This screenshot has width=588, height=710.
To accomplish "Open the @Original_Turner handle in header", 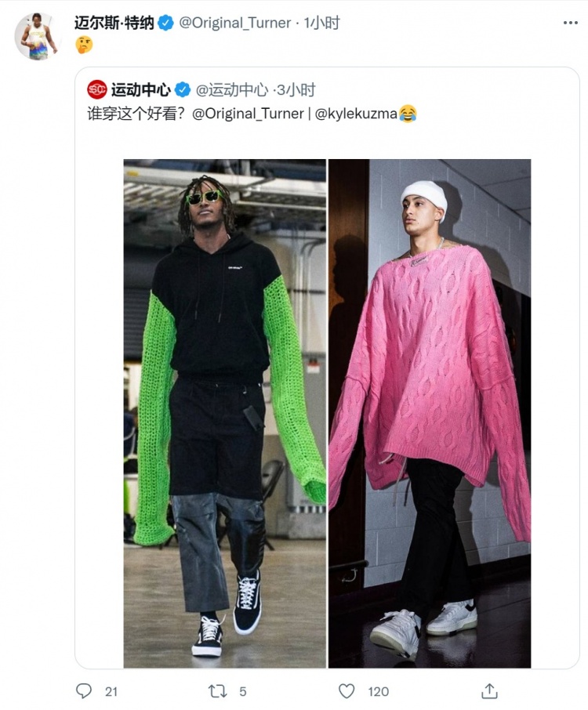I will coord(235,23).
